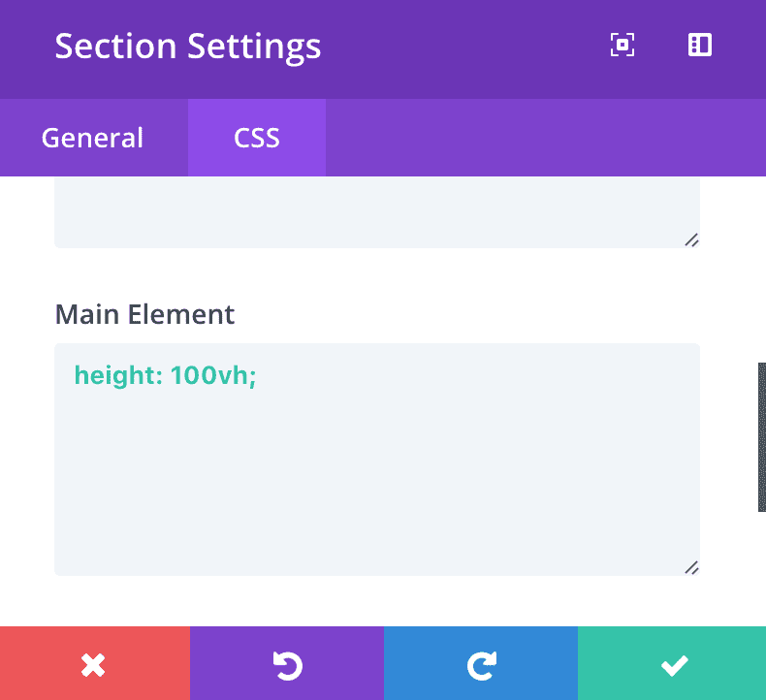
Task: Undo the last change
Action: click(287, 664)
